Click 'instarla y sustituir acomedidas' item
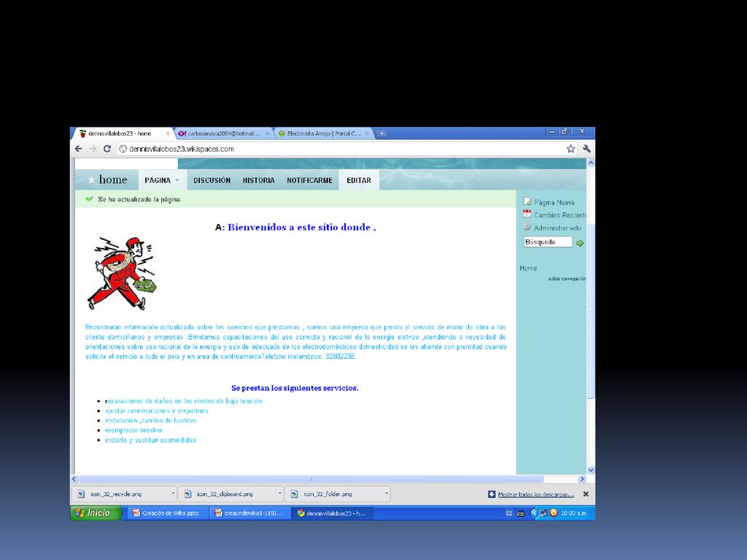This screenshot has width=747, height=560. [150, 440]
